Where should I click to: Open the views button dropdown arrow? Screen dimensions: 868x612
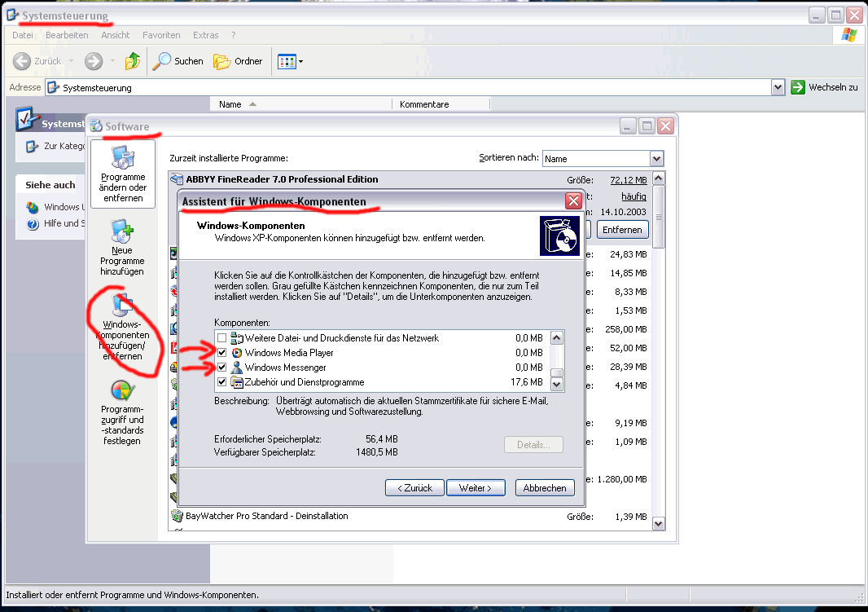300,61
